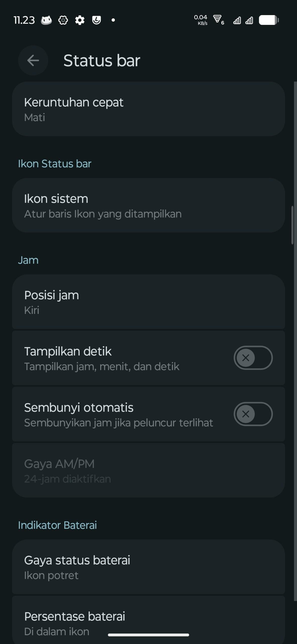This screenshot has height=644, width=297.
Task: Tap the outlined gear notification icon
Action: (63, 20)
